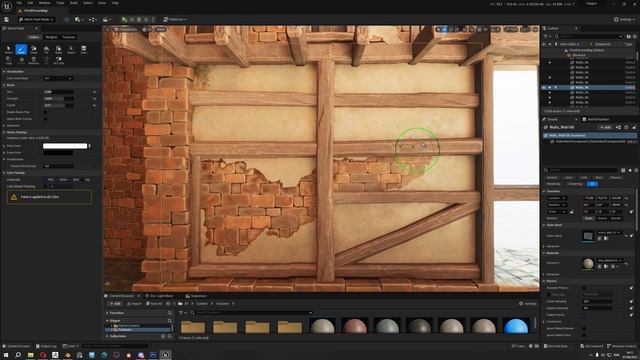Image resolution: width=640 pixels, height=360 pixels.
Task: Open the viewport options hamburger menu
Action: [x=108, y=29]
